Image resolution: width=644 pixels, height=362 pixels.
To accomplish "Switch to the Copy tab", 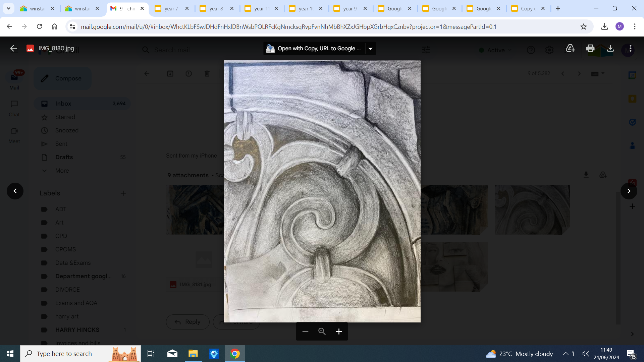I will pos(529,9).
